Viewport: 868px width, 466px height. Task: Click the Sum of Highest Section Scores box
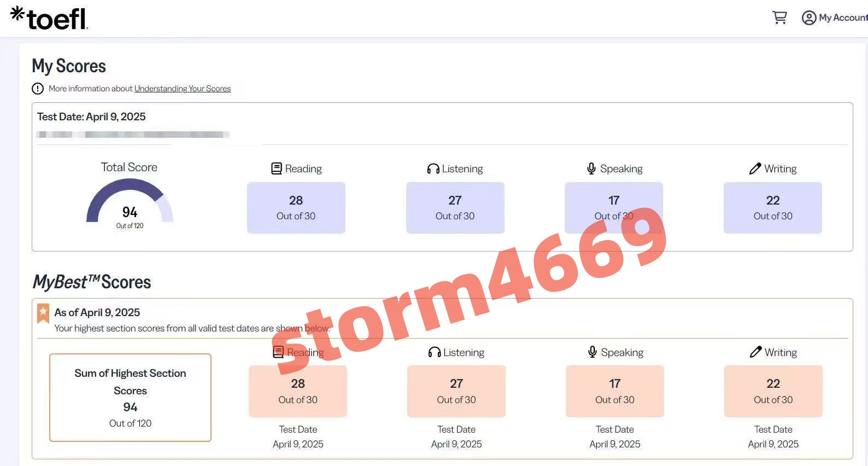130,398
